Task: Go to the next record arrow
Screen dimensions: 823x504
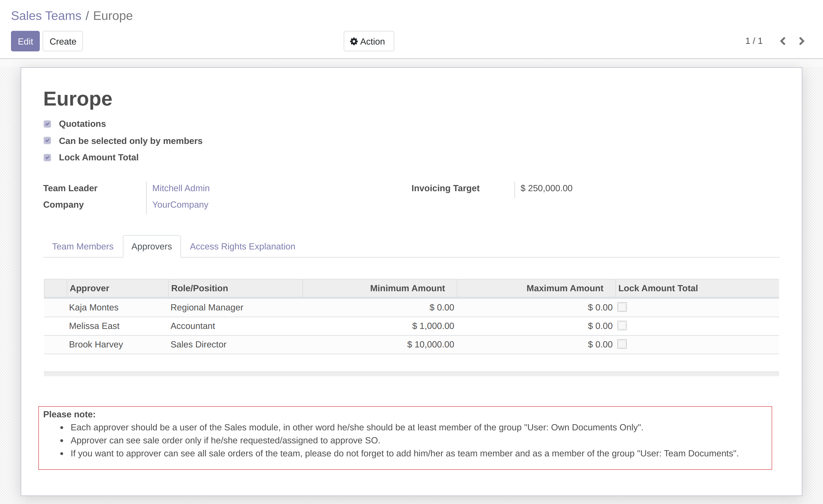Action: (x=801, y=41)
